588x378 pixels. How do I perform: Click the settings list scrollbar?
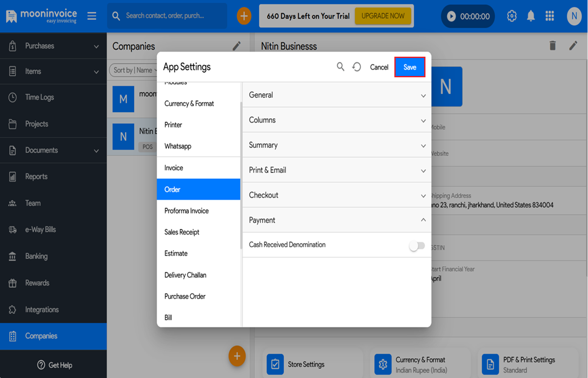pos(241,176)
